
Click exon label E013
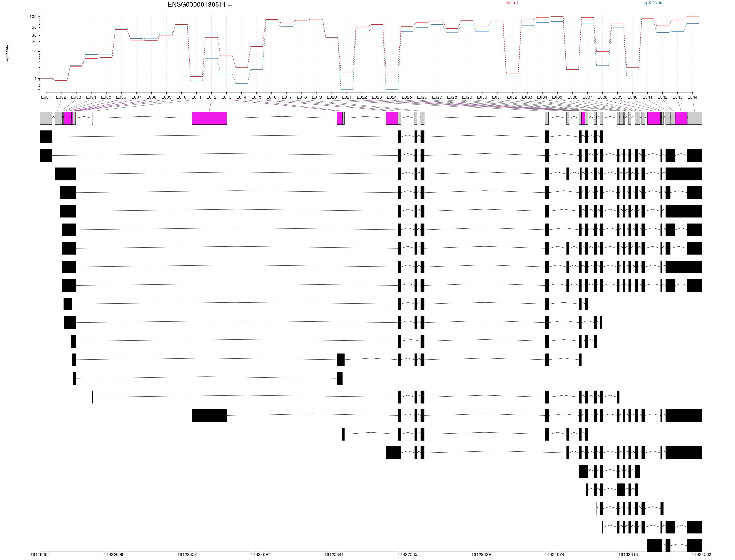(x=226, y=97)
